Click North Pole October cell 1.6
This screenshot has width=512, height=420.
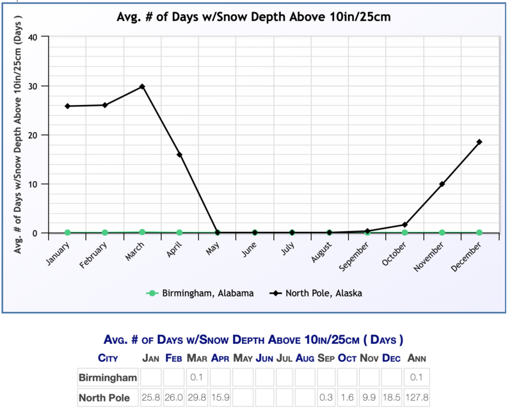[x=347, y=398]
